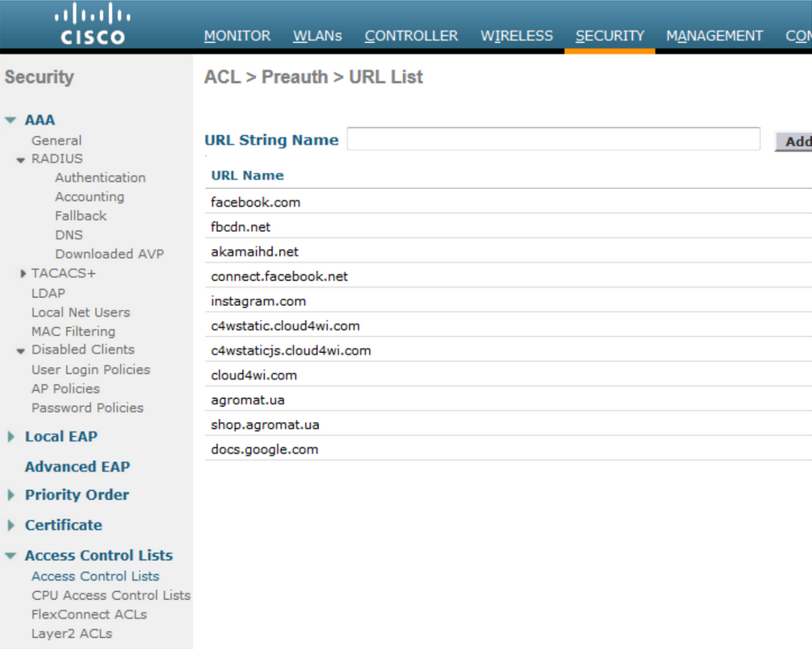The width and height of the screenshot is (812, 649).
Task: Expand the TACACS+ subtree arrow
Action: (23, 274)
